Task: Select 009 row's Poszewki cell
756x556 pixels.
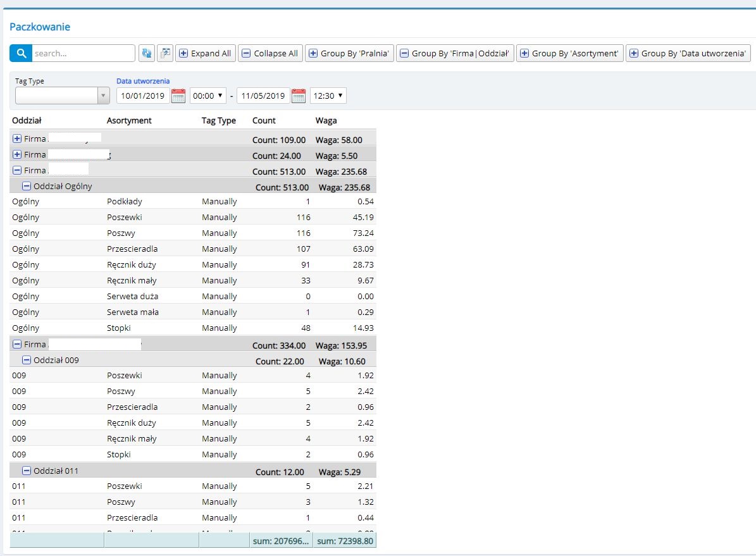Action: [x=125, y=376]
